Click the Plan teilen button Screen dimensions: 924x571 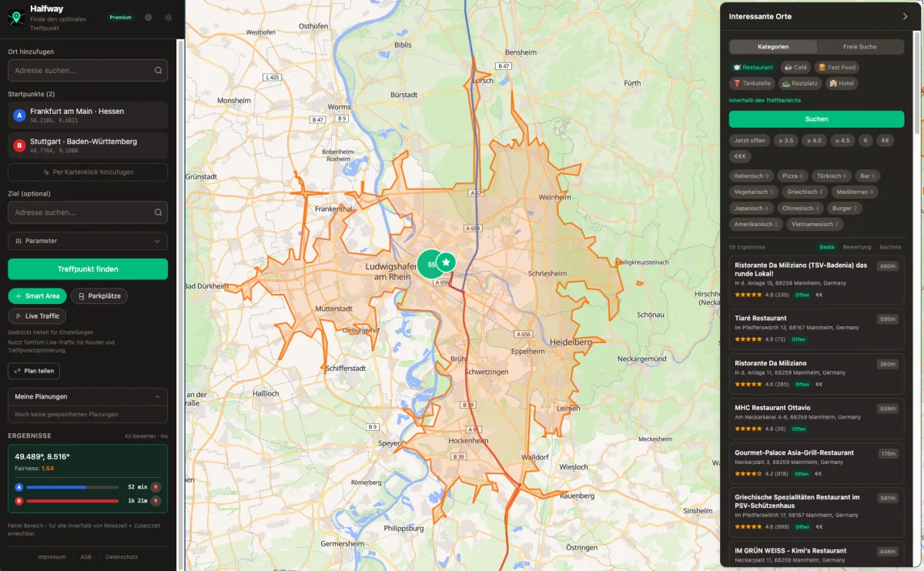coord(34,370)
